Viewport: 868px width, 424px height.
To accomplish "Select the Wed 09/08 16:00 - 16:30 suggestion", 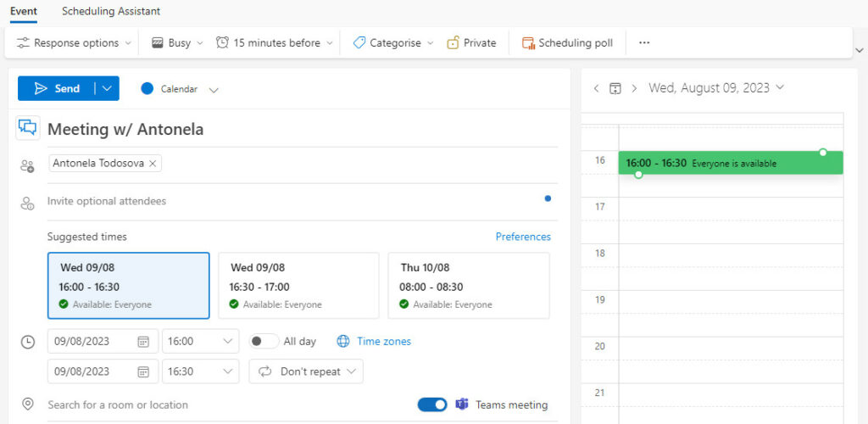I will click(129, 286).
